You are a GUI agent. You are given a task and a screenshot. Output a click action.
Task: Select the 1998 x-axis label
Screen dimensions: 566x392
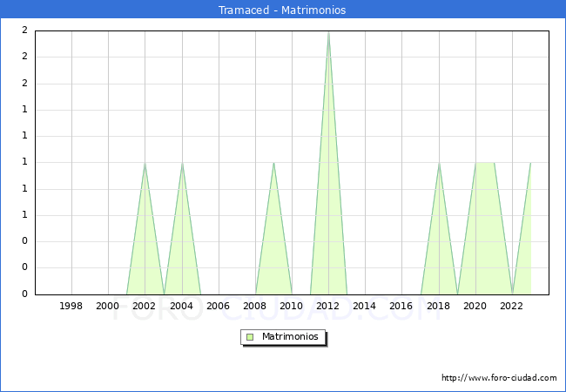click(71, 306)
